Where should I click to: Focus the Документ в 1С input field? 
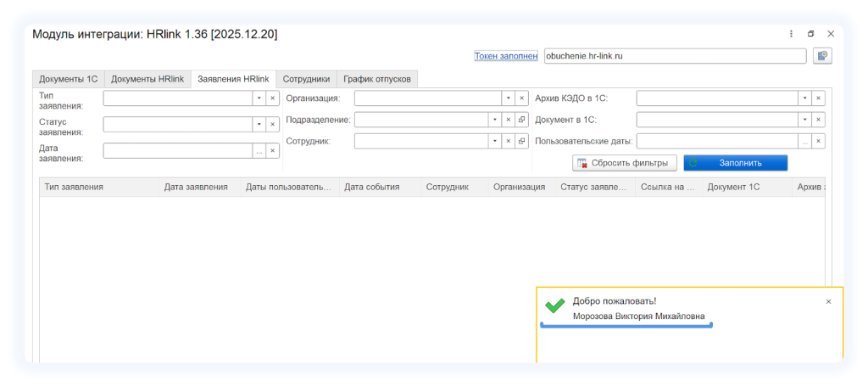[717, 120]
